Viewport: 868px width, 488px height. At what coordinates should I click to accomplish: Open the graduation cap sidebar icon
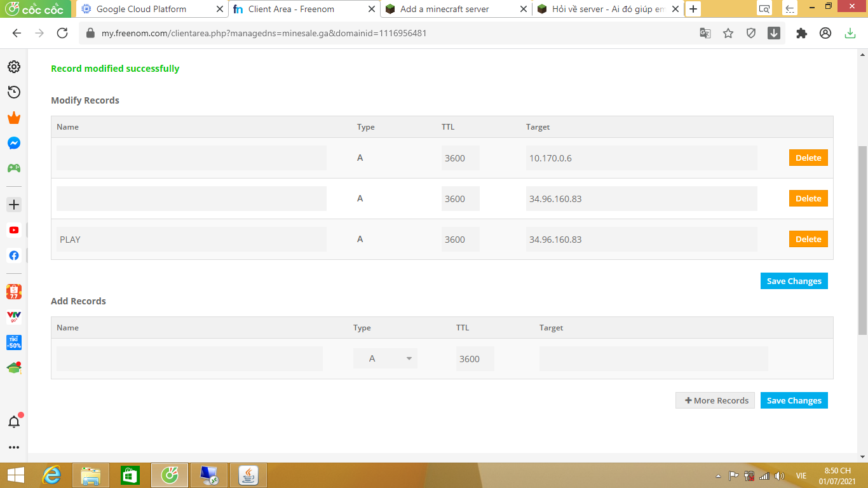pyautogui.click(x=14, y=367)
